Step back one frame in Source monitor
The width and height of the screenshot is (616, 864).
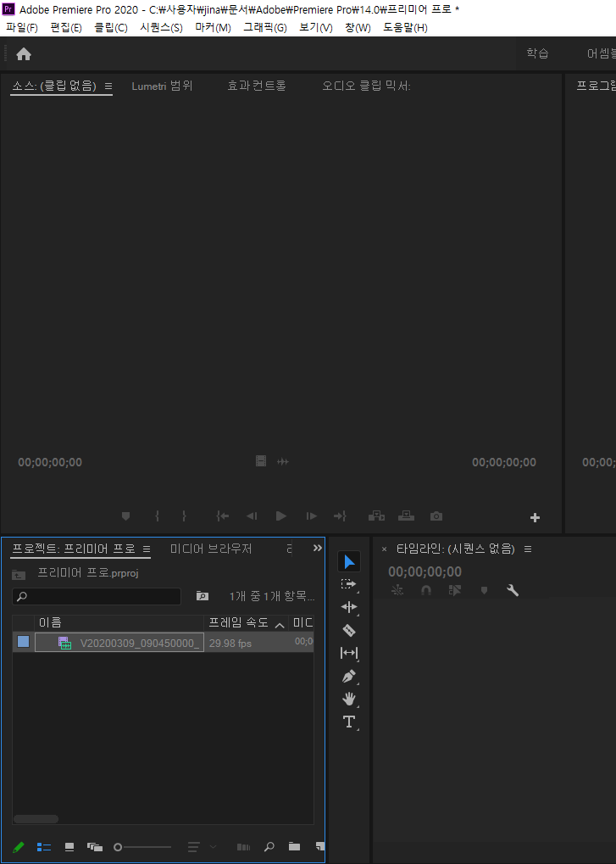(x=252, y=516)
